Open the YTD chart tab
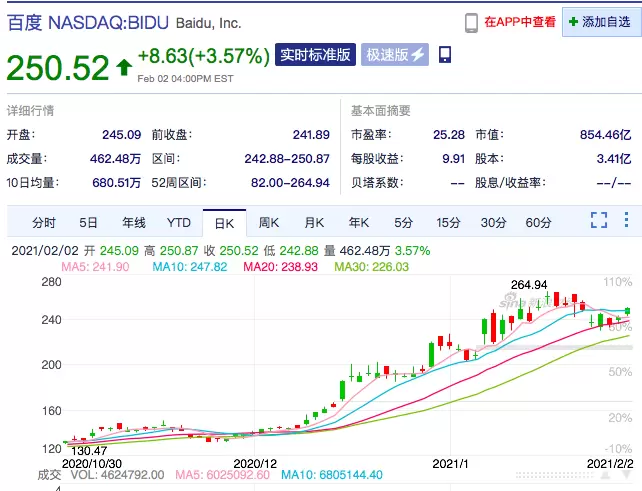The image size is (642, 491). (178, 222)
